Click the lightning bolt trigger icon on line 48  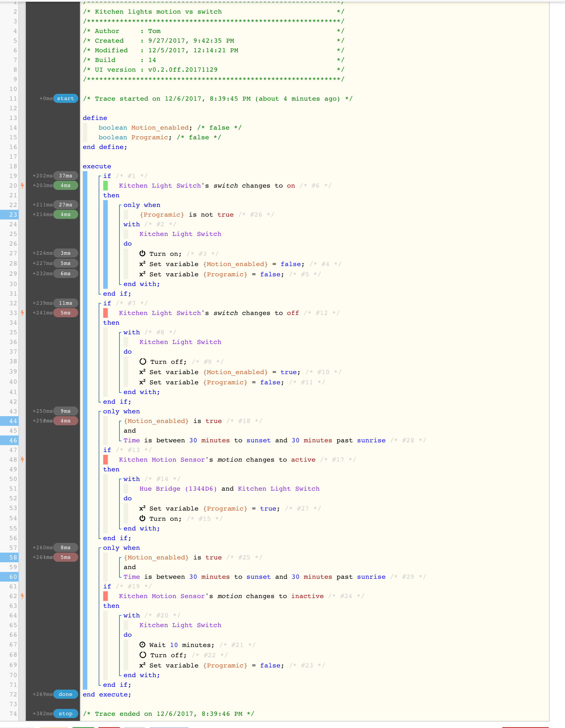pos(22,460)
